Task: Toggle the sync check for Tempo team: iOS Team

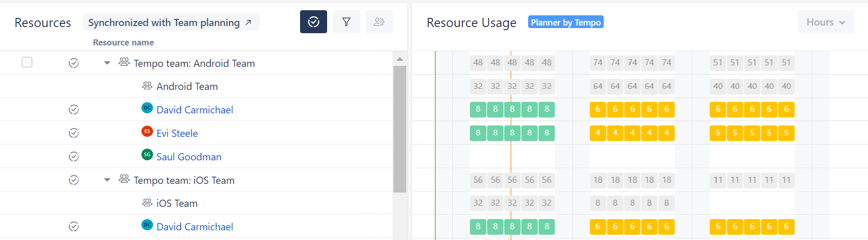Action: 74,180
